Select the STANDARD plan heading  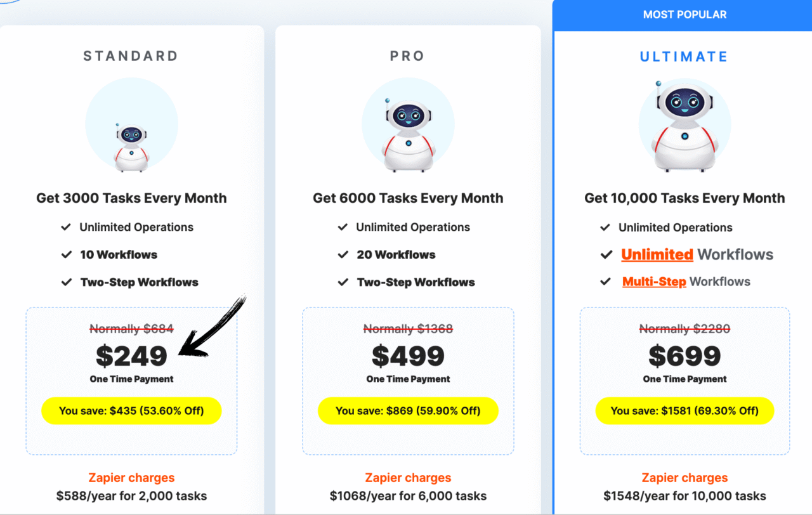[x=131, y=56]
